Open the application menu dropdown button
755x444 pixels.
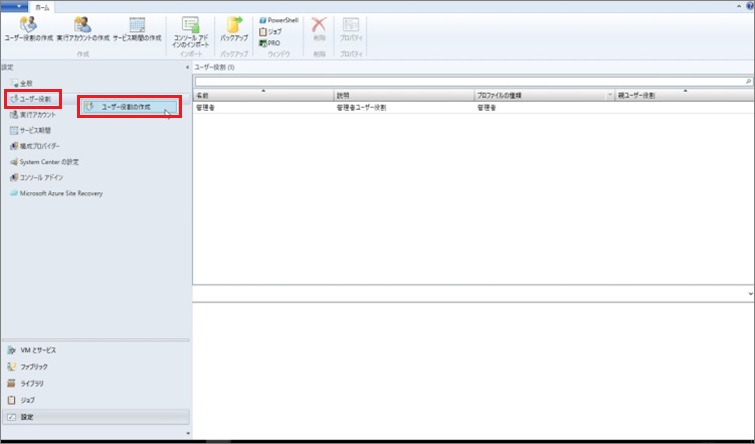(x=17, y=4)
